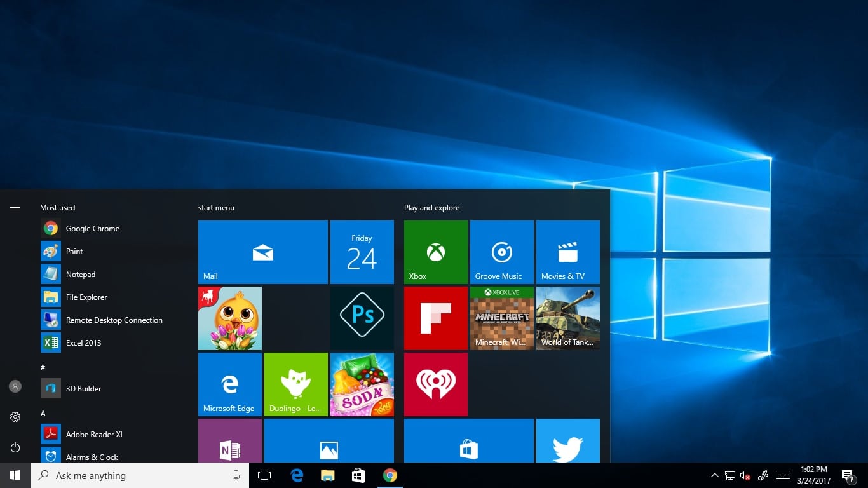The width and height of the screenshot is (868, 488).
Task: Open the Xbox tile
Action: 436,252
